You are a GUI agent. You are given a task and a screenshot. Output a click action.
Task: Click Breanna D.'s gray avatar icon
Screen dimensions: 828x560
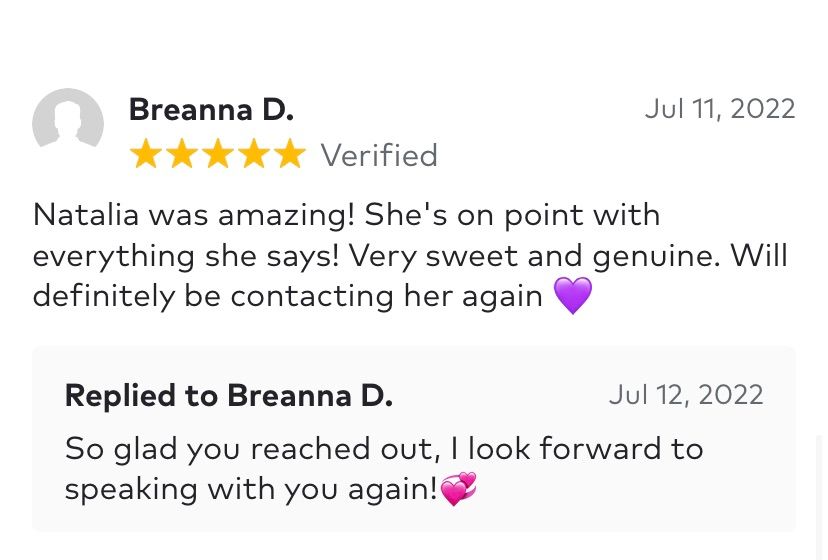point(68,118)
